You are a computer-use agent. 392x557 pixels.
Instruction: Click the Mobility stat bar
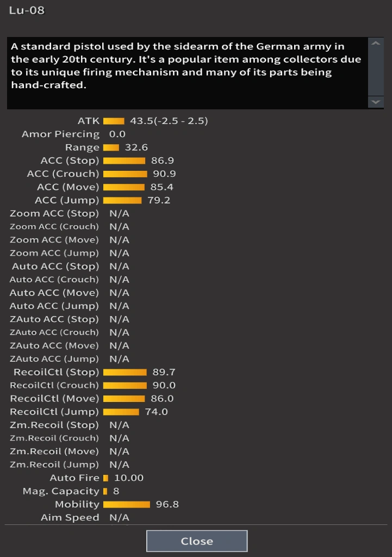point(127,504)
